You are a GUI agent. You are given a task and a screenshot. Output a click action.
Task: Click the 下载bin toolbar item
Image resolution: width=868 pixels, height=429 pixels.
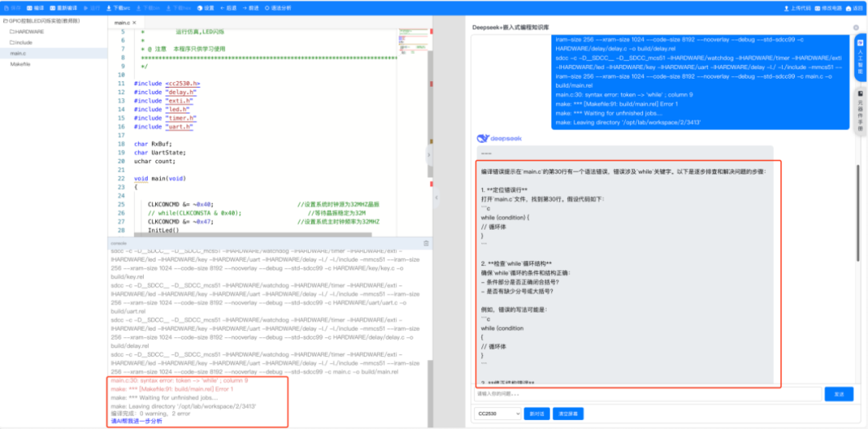(x=149, y=8)
